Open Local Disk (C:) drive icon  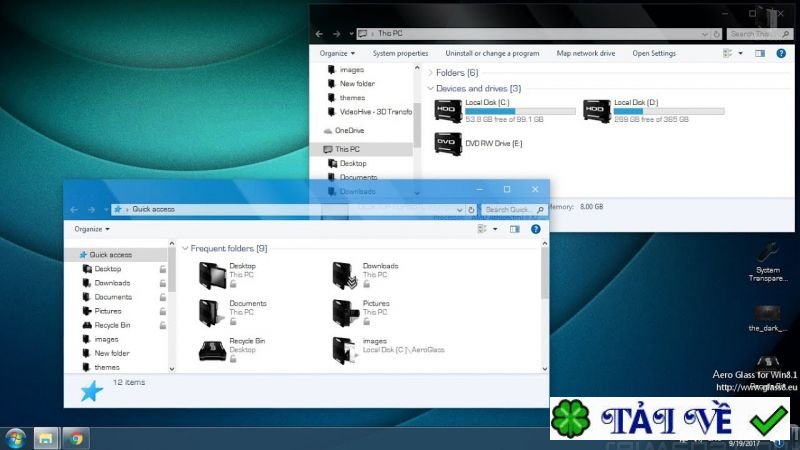tap(448, 111)
